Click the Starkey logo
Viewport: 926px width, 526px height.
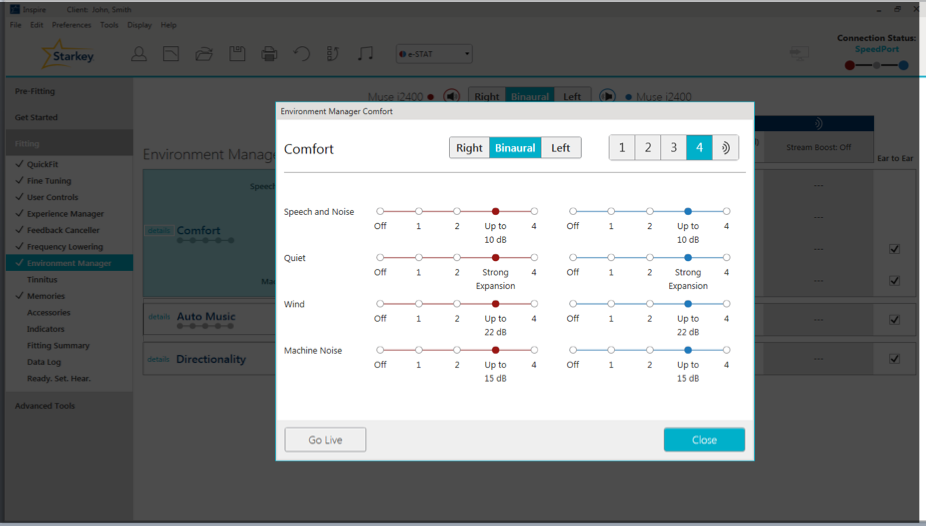[x=67, y=55]
